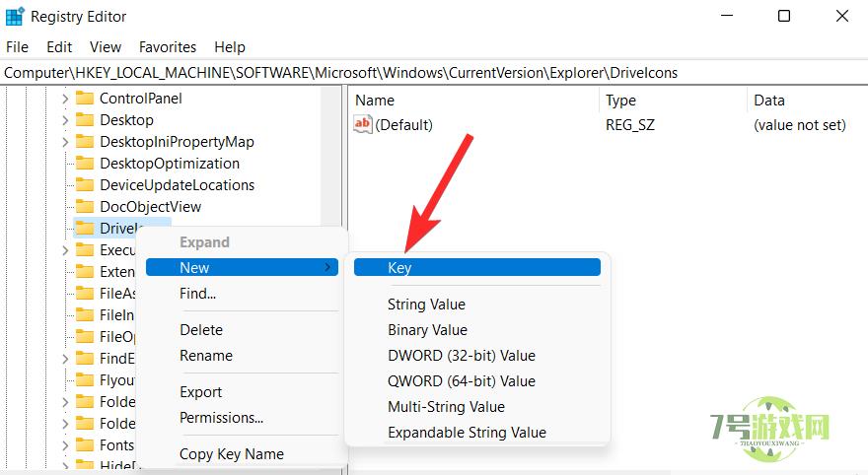Viewport: 868px width, 475px height.
Task: Select String Value in the submenu
Action: coord(477,305)
